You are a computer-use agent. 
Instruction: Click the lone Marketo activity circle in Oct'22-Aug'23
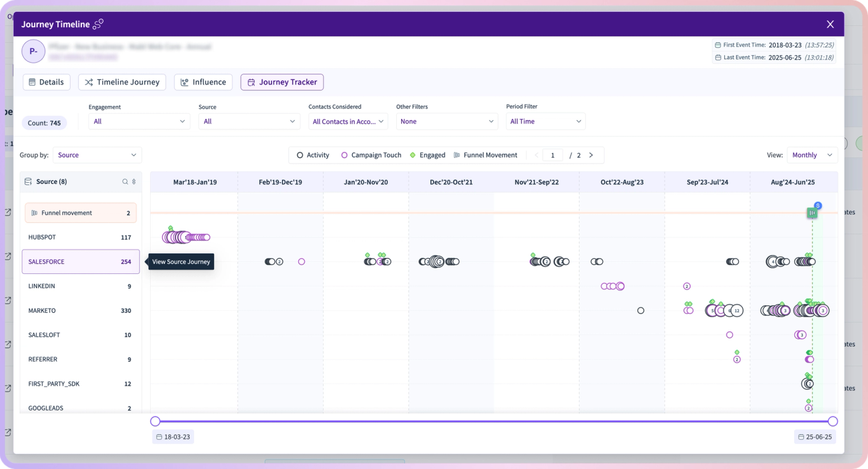[x=640, y=310]
